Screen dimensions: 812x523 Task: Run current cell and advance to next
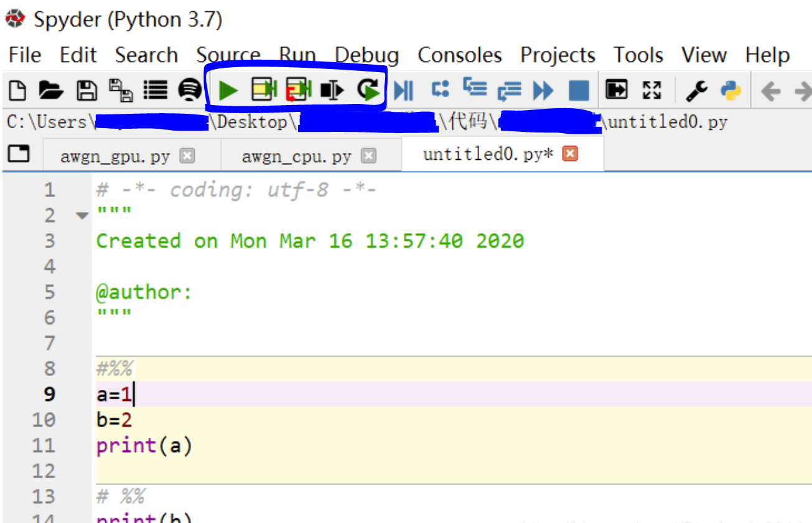tap(299, 91)
